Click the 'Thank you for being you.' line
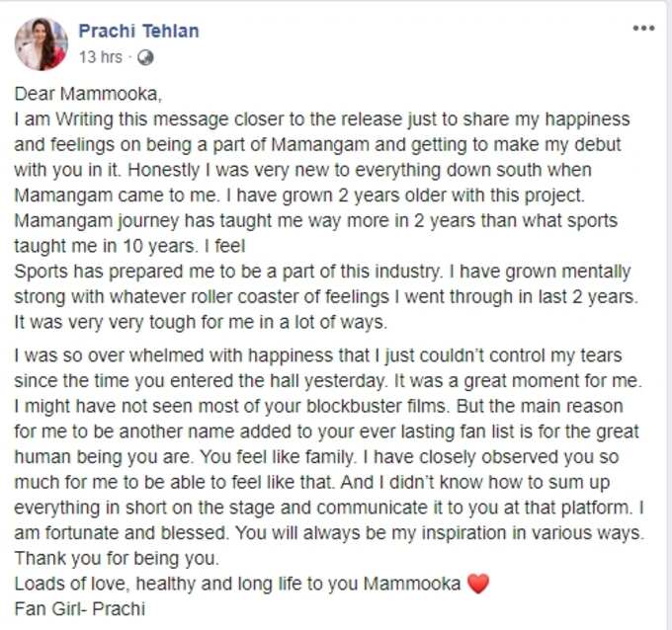This screenshot has width=672, height=630. point(117,559)
